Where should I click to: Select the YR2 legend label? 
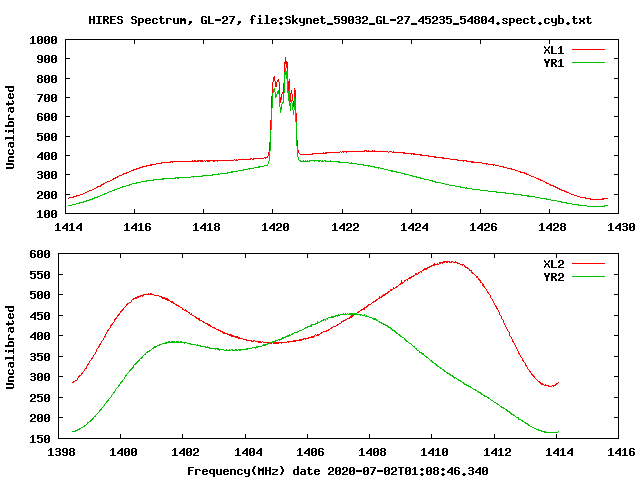click(x=553, y=277)
